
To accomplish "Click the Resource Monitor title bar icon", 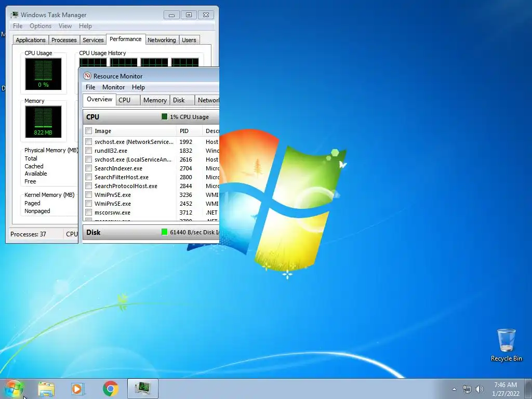I will tap(87, 76).
